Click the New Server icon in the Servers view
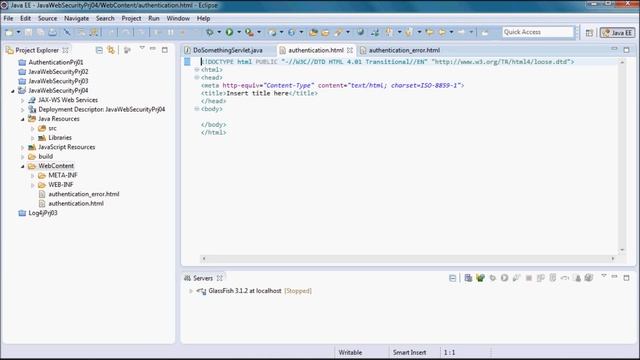This screenshot has width=640, height=360. pos(468,278)
